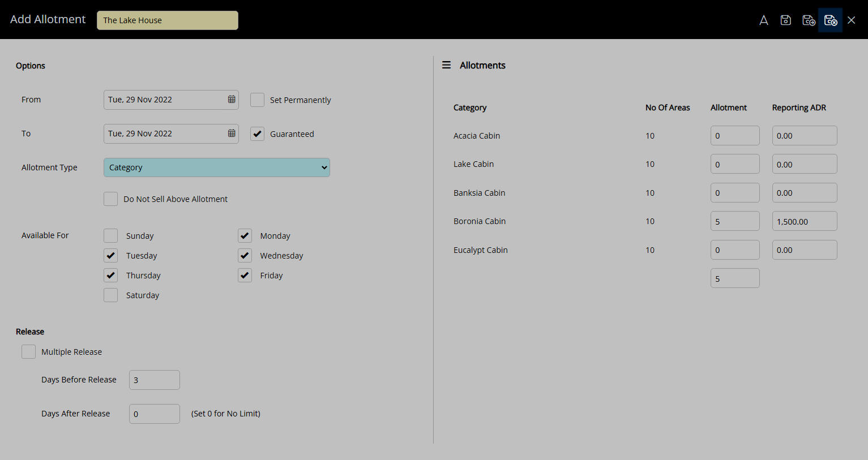This screenshot has height=460, width=868.
Task: Click the Save and Add New icon
Action: coord(809,20)
